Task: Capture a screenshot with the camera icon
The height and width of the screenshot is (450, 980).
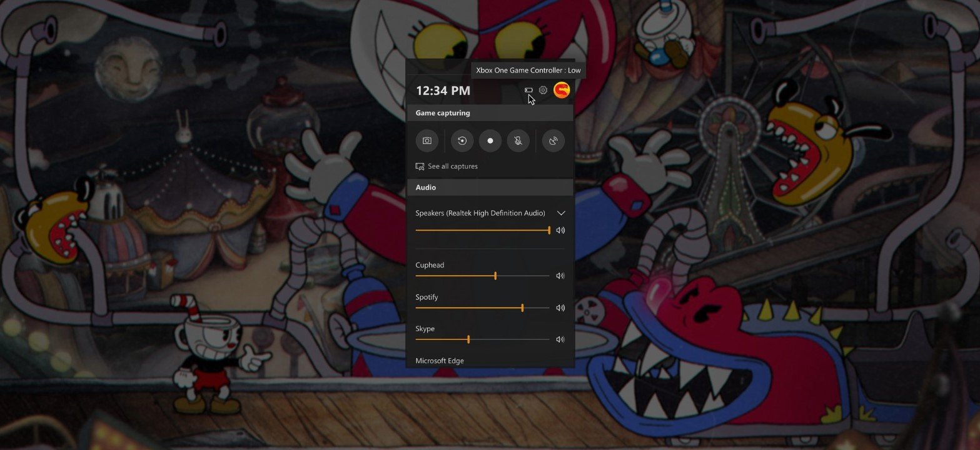Action: (427, 141)
